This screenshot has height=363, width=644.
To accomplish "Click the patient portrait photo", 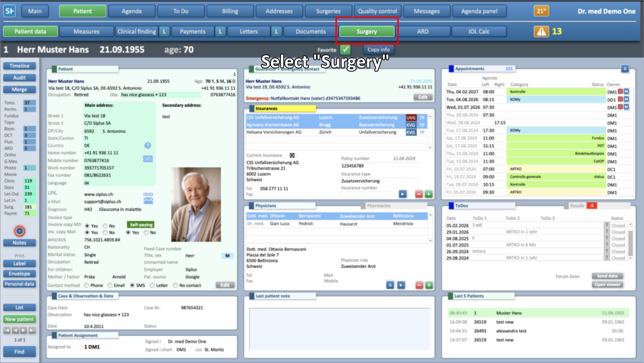I will (196, 204).
